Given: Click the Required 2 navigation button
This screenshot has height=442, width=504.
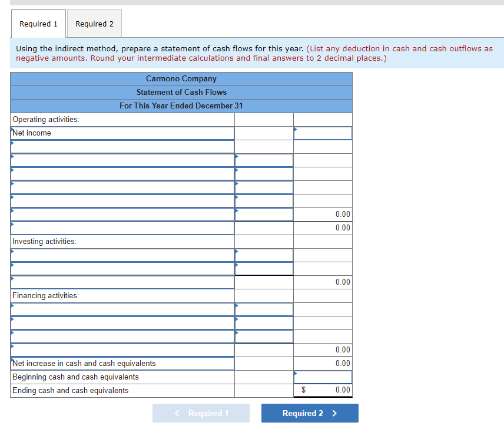Looking at the screenshot, I should (310, 413).
